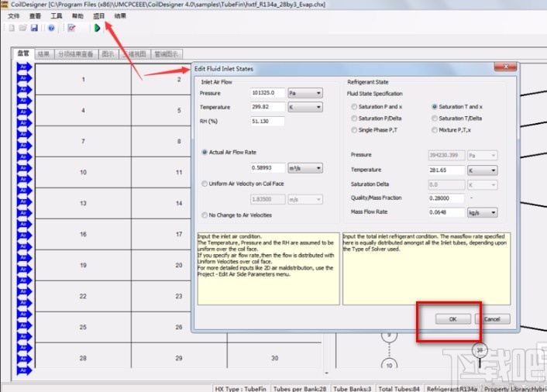The width and height of the screenshot is (547, 392).
Task: Expand the air flow rate unit dropdown m³/s
Action: pos(304,168)
